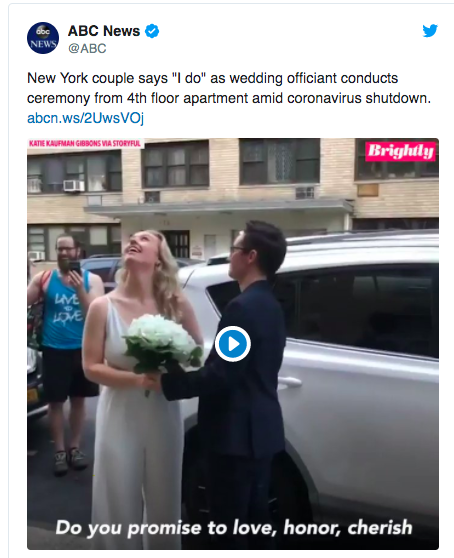
Task: Click the caption 'Do you promise to love'
Action: pos(141,528)
